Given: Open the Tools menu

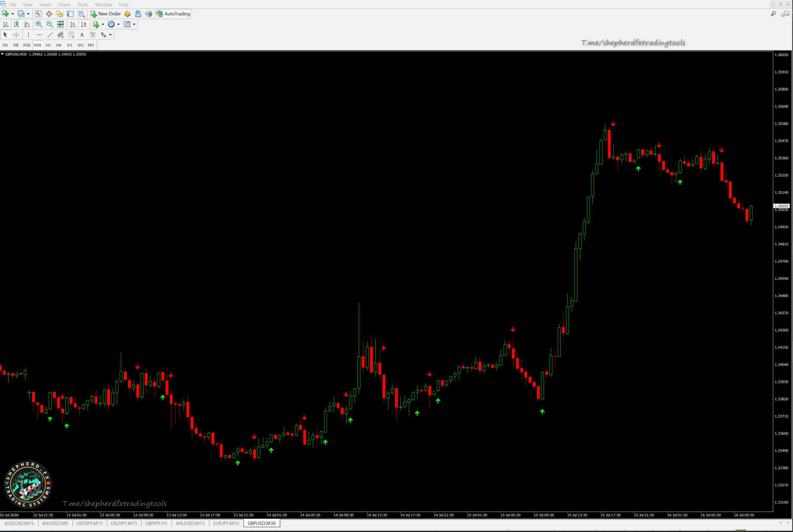Looking at the screenshot, I should click(83, 4).
